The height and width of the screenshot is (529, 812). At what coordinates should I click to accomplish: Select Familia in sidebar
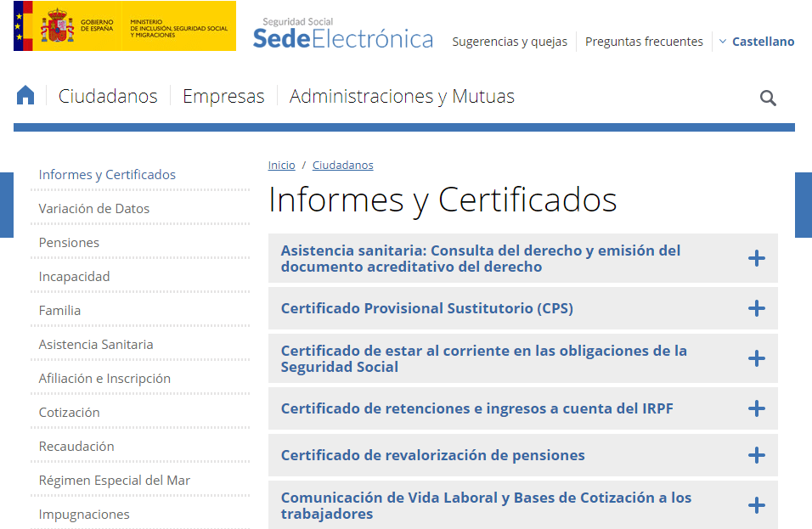59,311
